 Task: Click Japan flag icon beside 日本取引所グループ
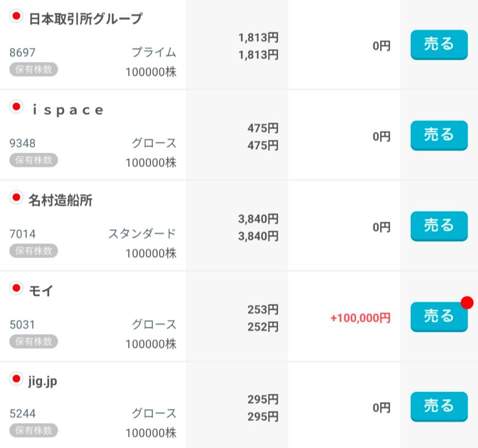pos(16,16)
